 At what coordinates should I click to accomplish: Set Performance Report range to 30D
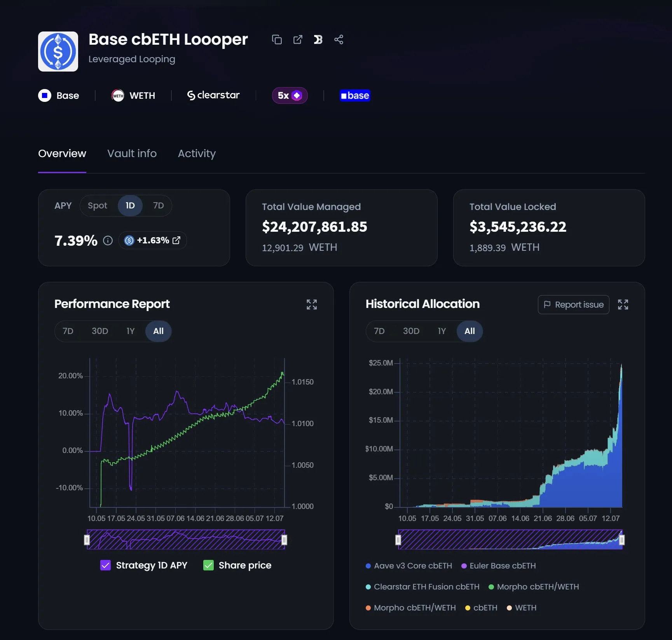tap(100, 331)
